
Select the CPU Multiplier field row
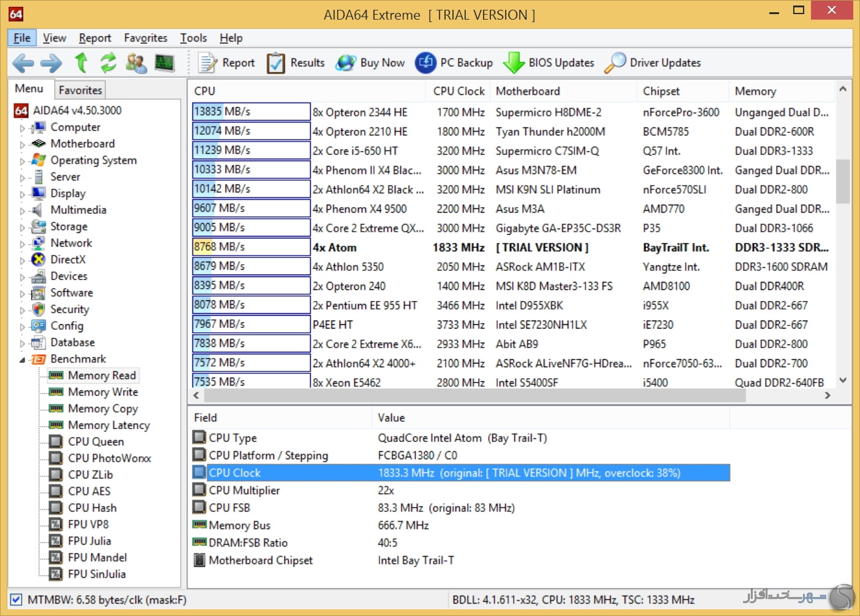(460, 490)
